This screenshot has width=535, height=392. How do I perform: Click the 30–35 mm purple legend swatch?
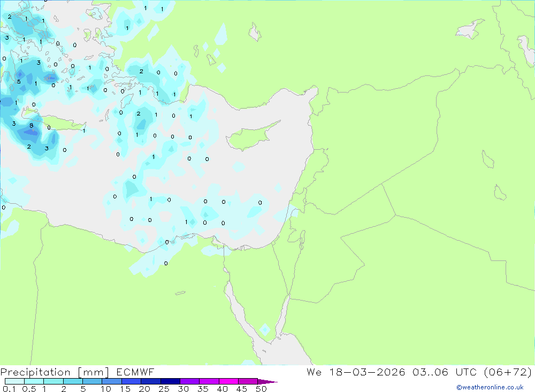click(190, 381)
